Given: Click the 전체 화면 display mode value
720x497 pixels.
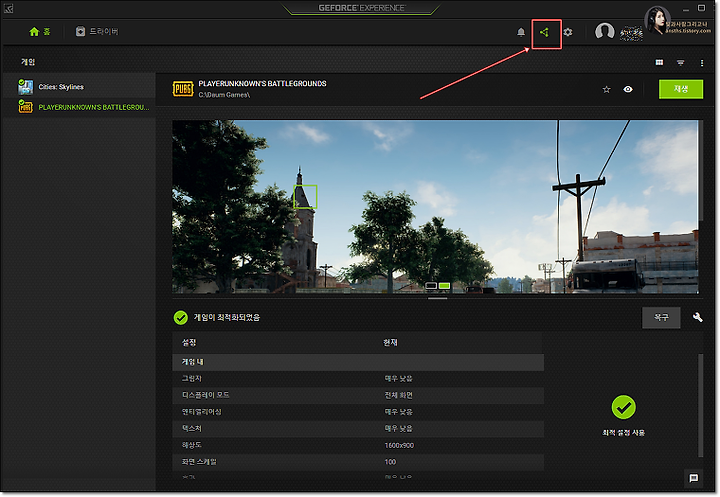Looking at the screenshot, I should [398, 395].
